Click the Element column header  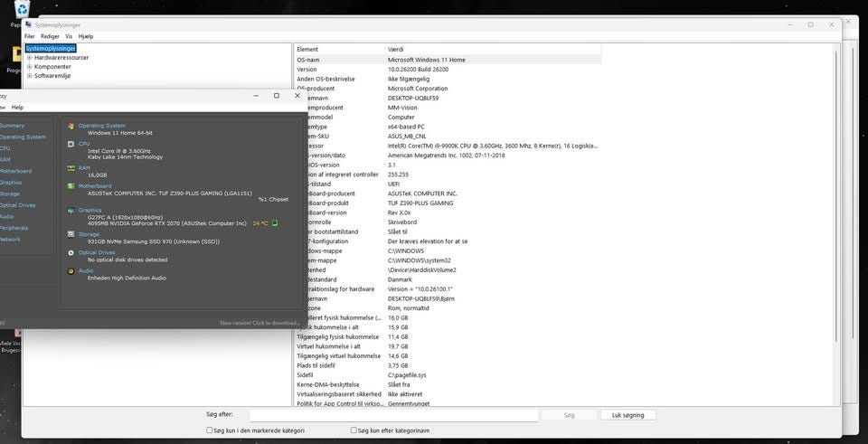coord(339,49)
